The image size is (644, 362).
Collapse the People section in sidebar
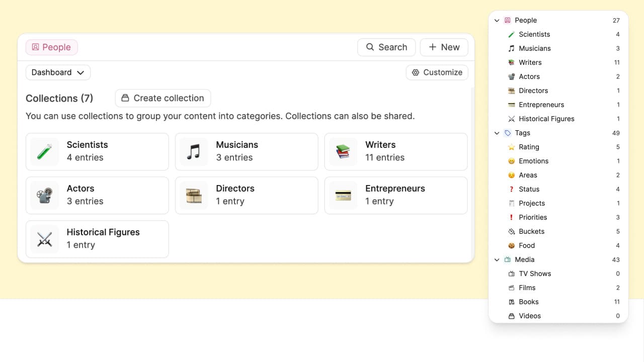497,21
